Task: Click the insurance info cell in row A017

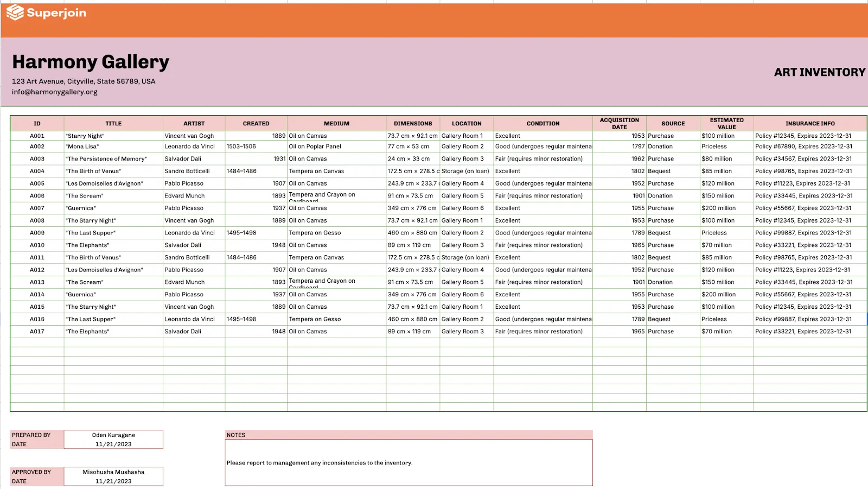Action: pyautogui.click(x=810, y=332)
